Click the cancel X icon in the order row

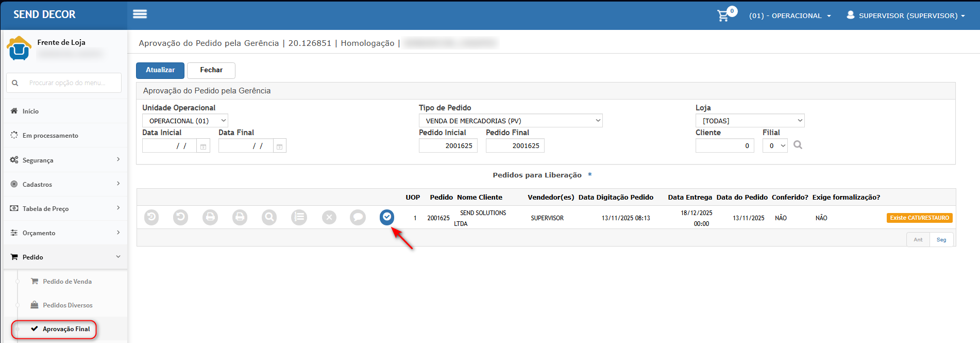[x=329, y=218]
